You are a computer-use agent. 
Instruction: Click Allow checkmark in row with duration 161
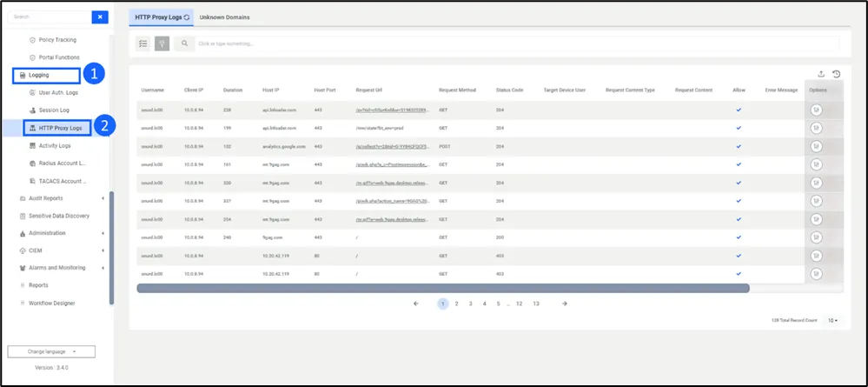tap(739, 164)
